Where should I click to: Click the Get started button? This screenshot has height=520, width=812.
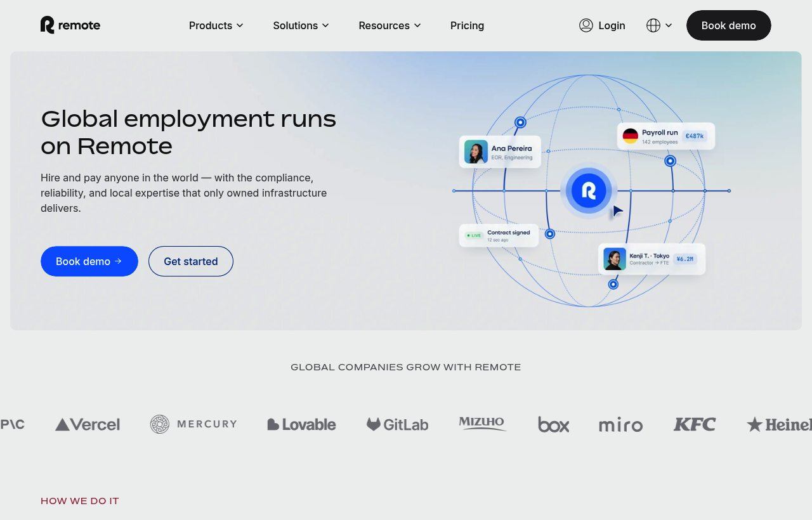click(x=191, y=261)
